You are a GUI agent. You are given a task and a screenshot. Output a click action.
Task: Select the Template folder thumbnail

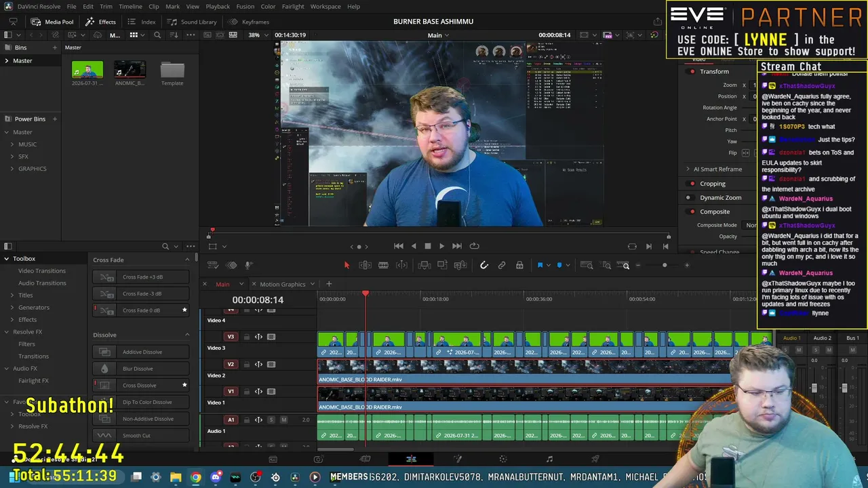click(172, 70)
